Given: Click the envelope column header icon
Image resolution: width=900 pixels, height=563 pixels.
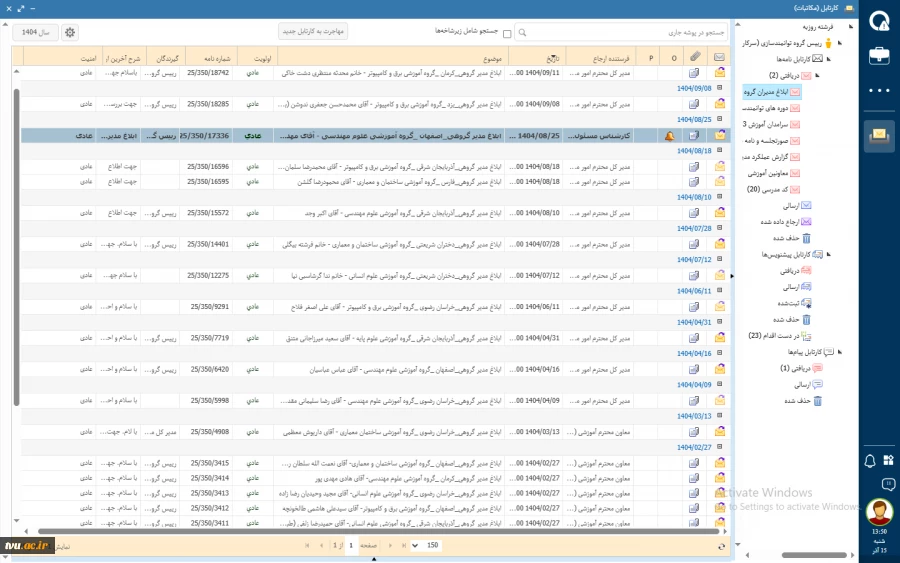Looking at the screenshot, I should pyautogui.click(x=719, y=57).
